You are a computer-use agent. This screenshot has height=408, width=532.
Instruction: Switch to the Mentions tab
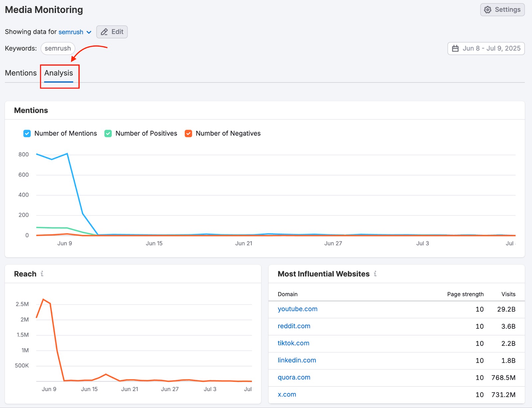pos(21,73)
